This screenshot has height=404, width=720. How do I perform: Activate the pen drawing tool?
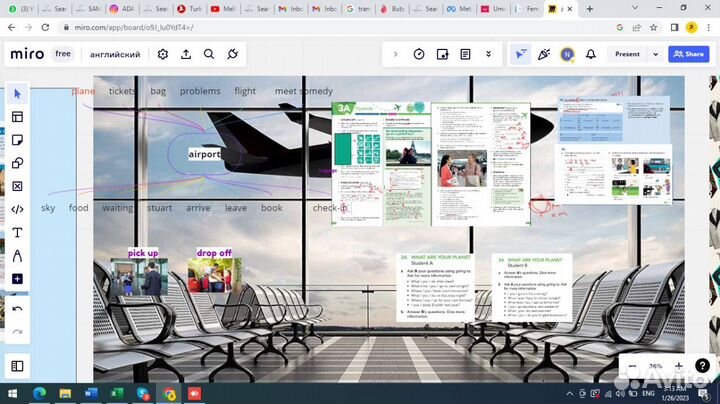[x=17, y=255]
